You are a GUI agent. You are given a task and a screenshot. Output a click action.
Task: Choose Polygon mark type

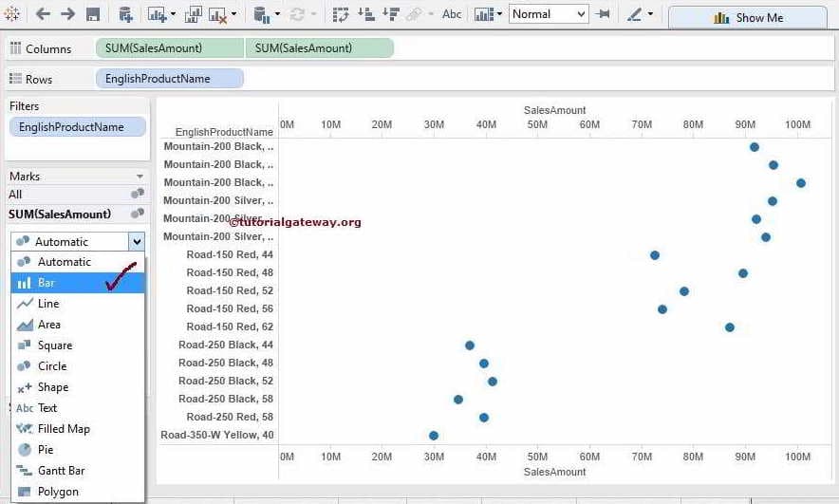click(x=78, y=491)
